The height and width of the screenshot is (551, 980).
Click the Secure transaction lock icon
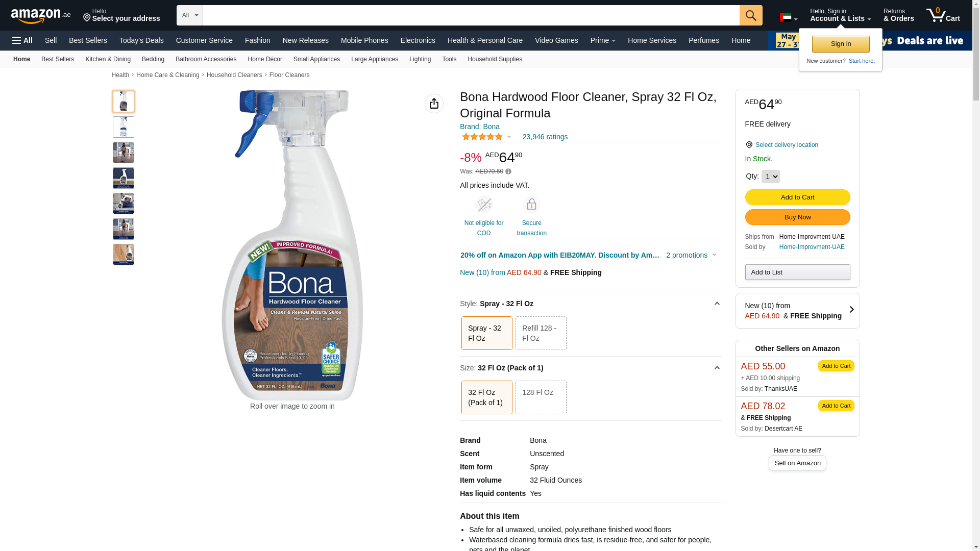[x=531, y=205]
